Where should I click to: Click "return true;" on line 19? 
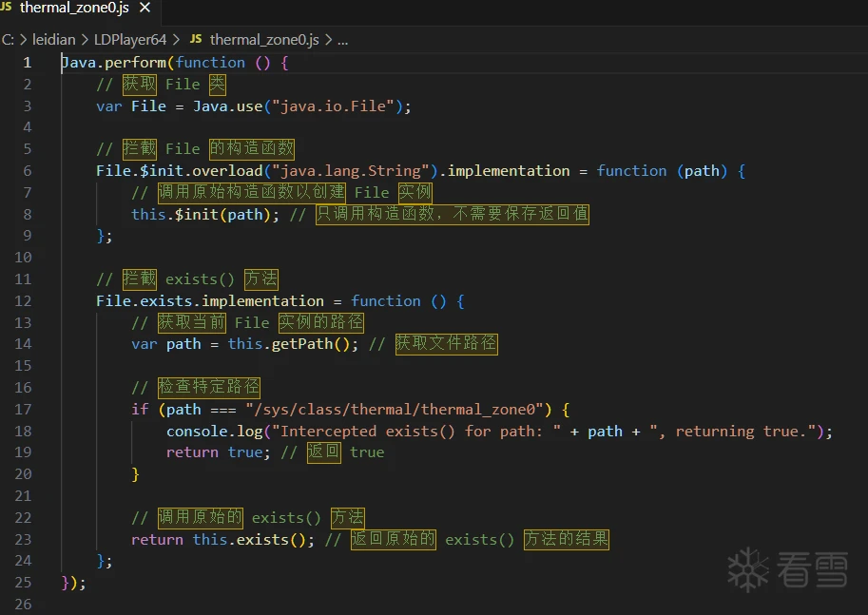coord(219,452)
